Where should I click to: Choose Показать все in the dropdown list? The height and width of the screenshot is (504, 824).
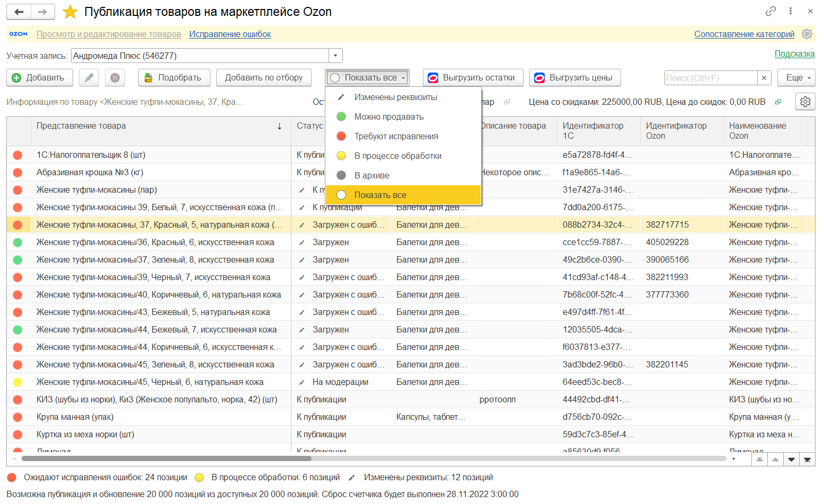tap(403, 195)
